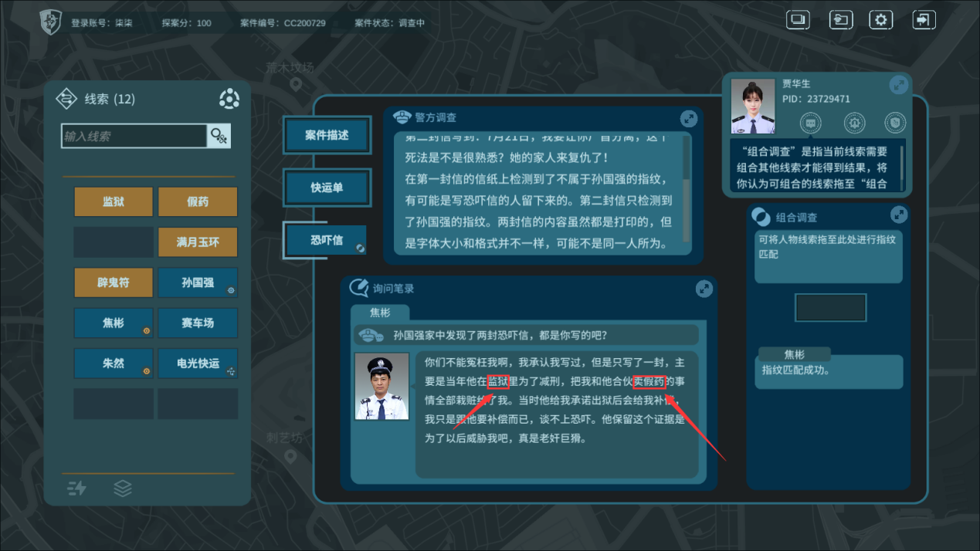The image size is (980, 551).
Task: Click the chat bubble icon under 贾华生
Action: pos(810,123)
